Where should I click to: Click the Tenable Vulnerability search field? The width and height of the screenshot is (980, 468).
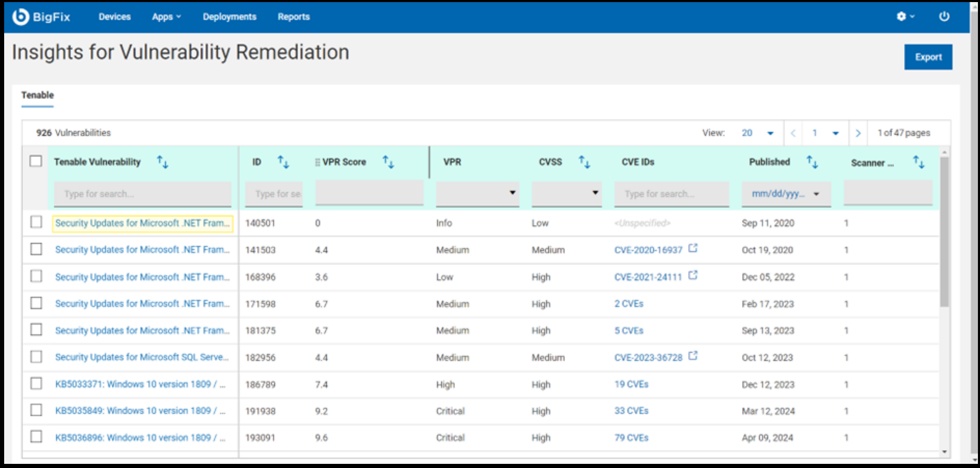pyautogui.click(x=143, y=194)
